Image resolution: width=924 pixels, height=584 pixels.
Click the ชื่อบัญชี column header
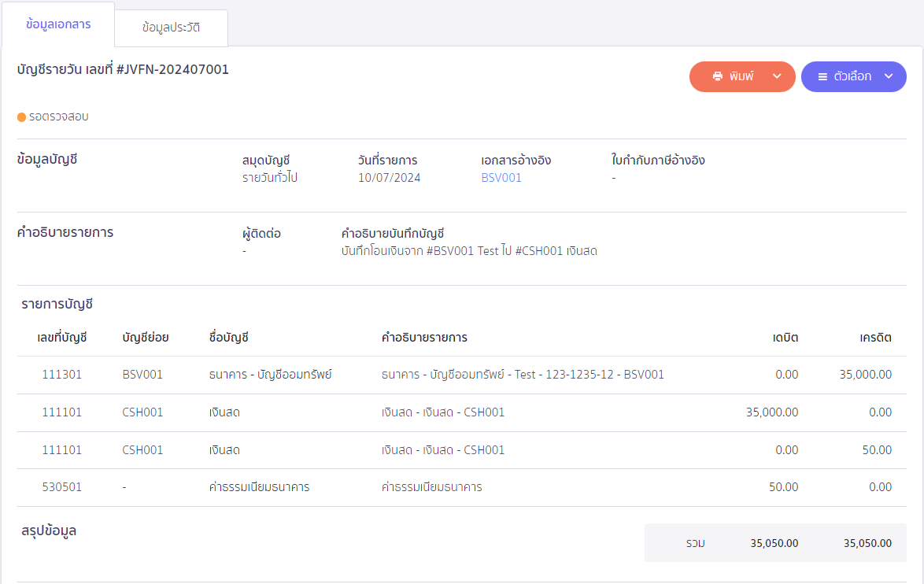point(229,338)
